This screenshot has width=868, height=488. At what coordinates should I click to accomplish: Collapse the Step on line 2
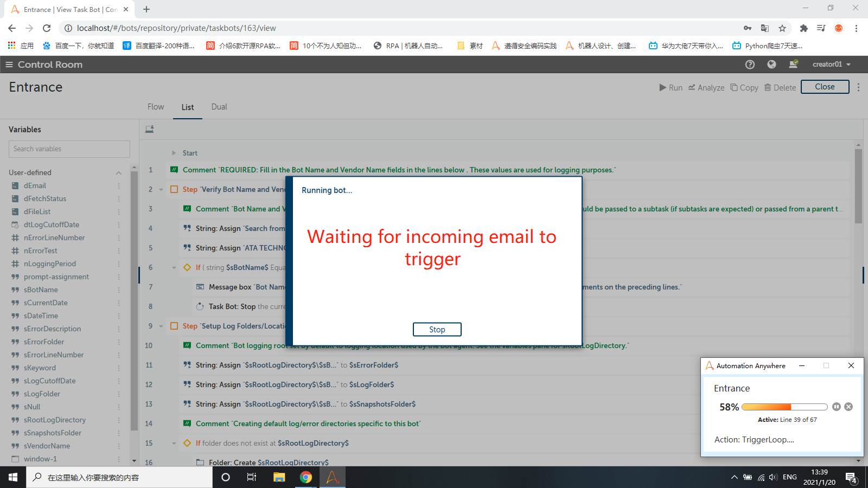pos(161,190)
